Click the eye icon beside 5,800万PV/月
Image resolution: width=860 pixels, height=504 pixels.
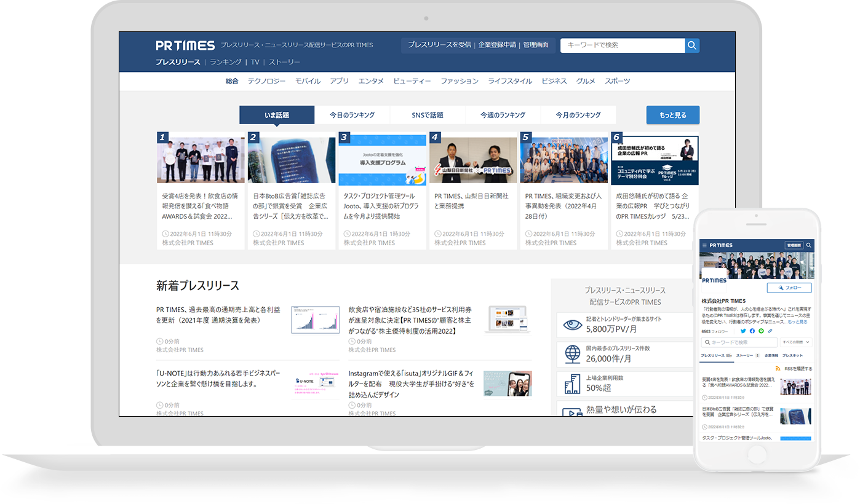[572, 325]
